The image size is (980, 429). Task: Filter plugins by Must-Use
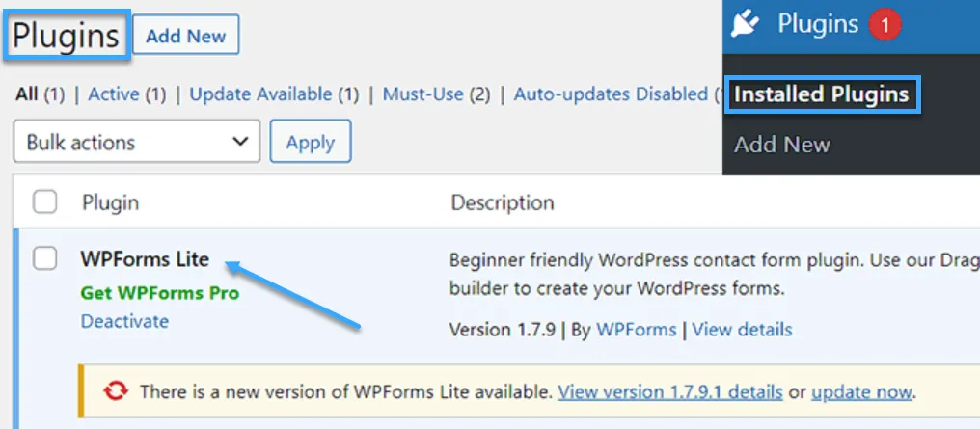pyautogui.click(x=423, y=94)
